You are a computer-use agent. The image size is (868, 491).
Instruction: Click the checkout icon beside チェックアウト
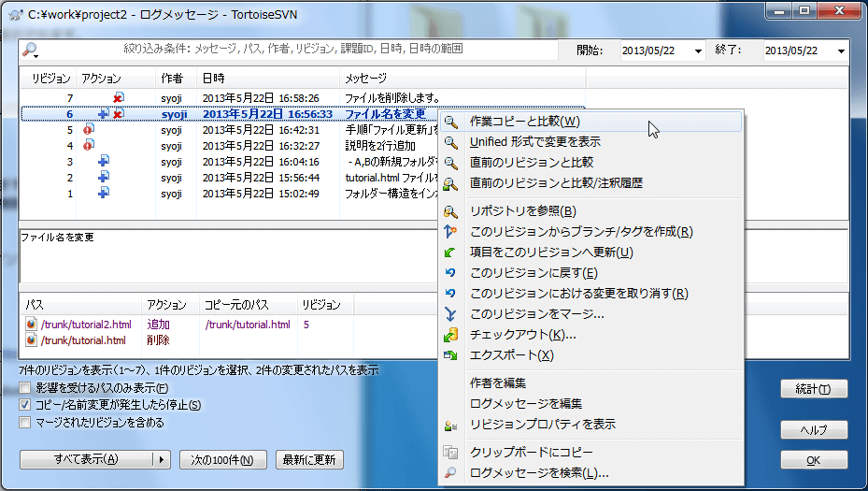tap(450, 335)
